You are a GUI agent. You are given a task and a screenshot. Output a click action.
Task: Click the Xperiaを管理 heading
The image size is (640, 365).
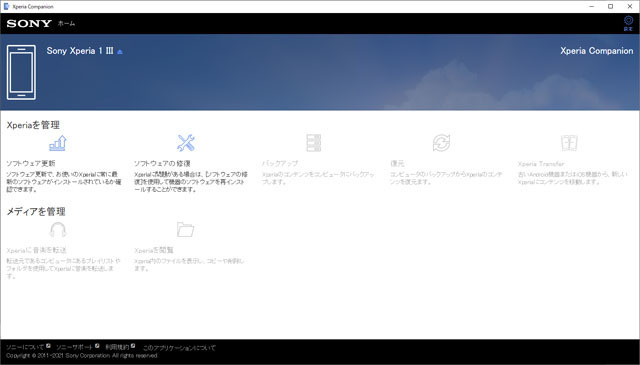tap(33, 125)
